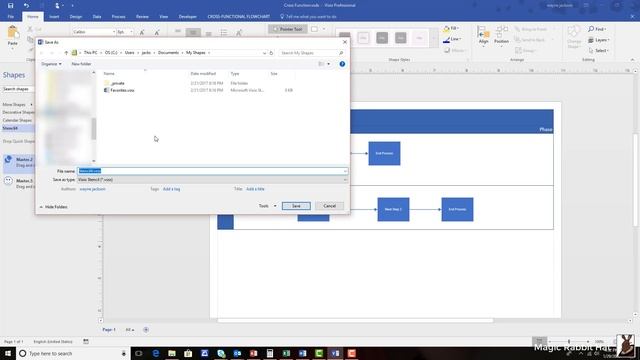The height and width of the screenshot is (360, 640).
Task: Click the Align icon in Arrange group
Action: coord(484,35)
